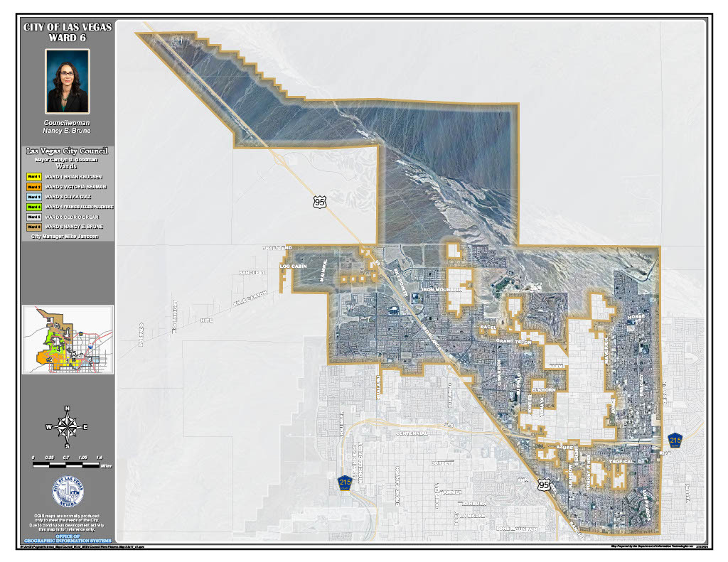Select the US 95 highway shield on upper map

[x=321, y=200]
